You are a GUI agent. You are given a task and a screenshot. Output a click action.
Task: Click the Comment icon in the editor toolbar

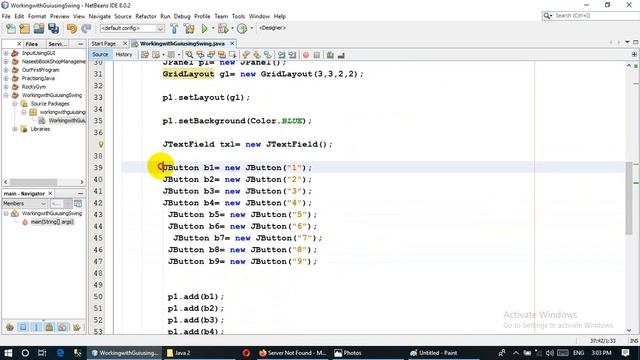330,55
